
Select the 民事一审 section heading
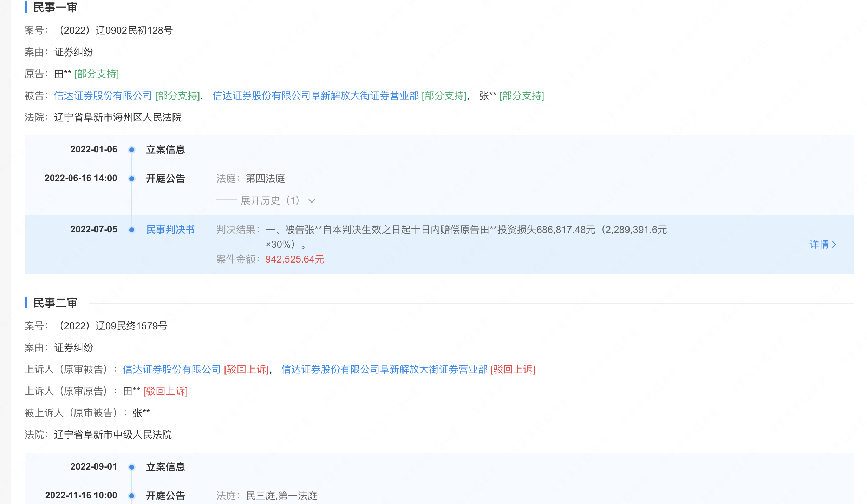coord(54,7)
